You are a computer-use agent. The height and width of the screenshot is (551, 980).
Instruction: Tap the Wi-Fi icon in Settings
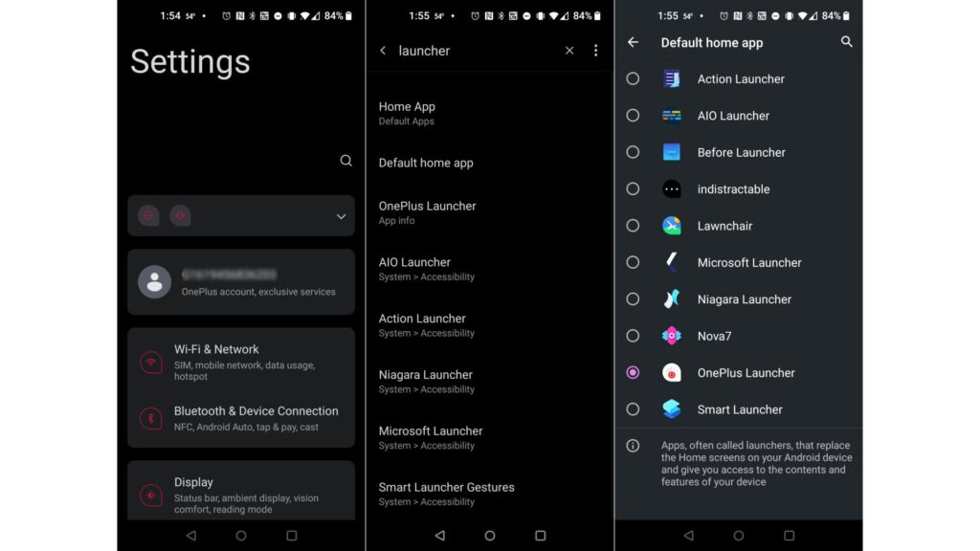tap(151, 363)
